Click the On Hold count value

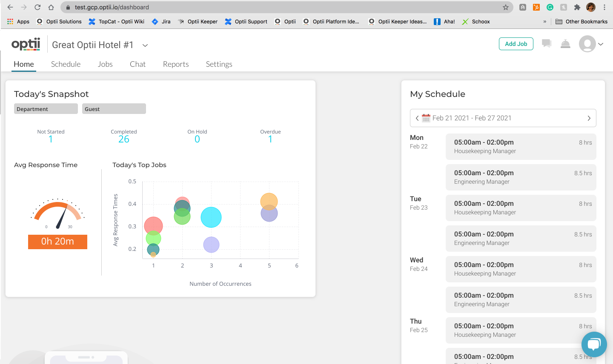(x=197, y=139)
